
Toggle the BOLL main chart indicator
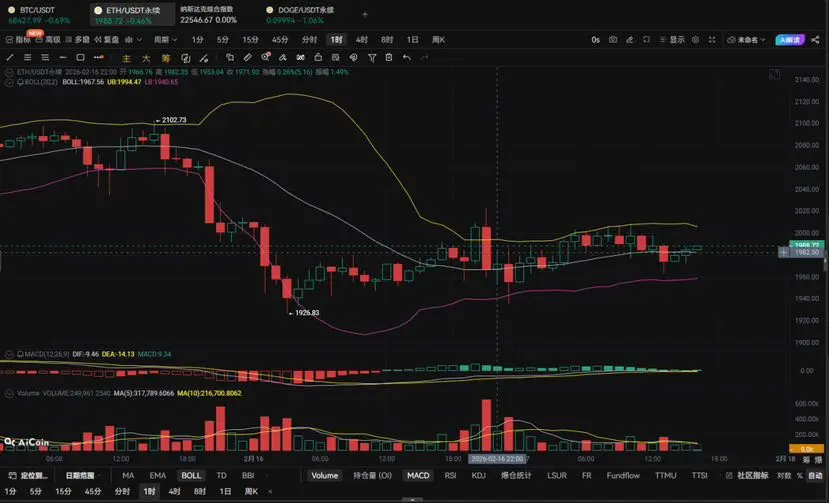(191, 475)
